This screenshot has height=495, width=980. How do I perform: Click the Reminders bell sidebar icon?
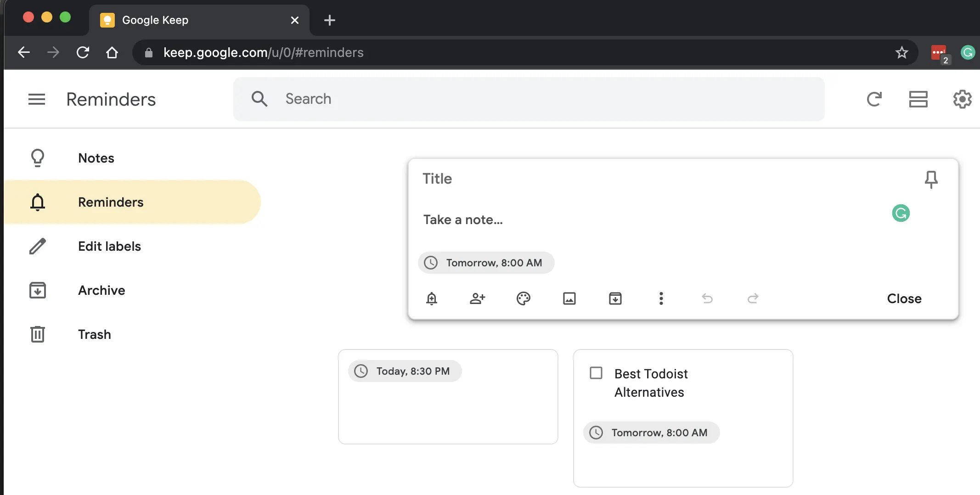coord(38,202)
